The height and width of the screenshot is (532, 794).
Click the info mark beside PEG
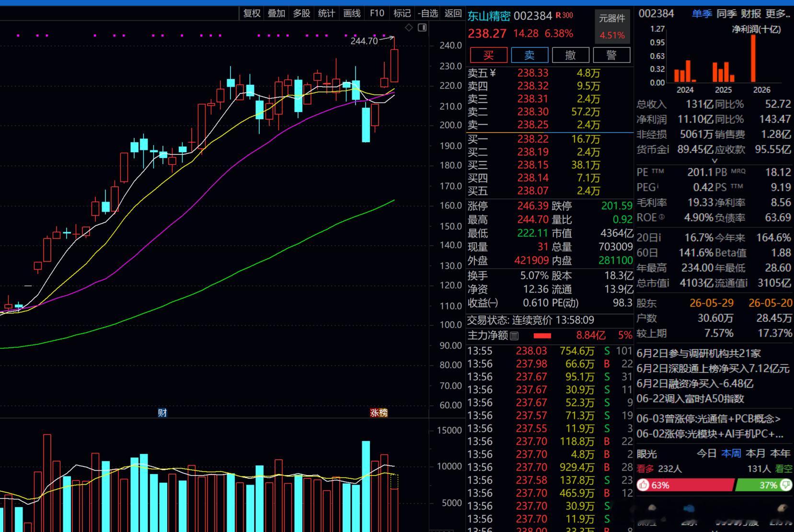point(658,186)
